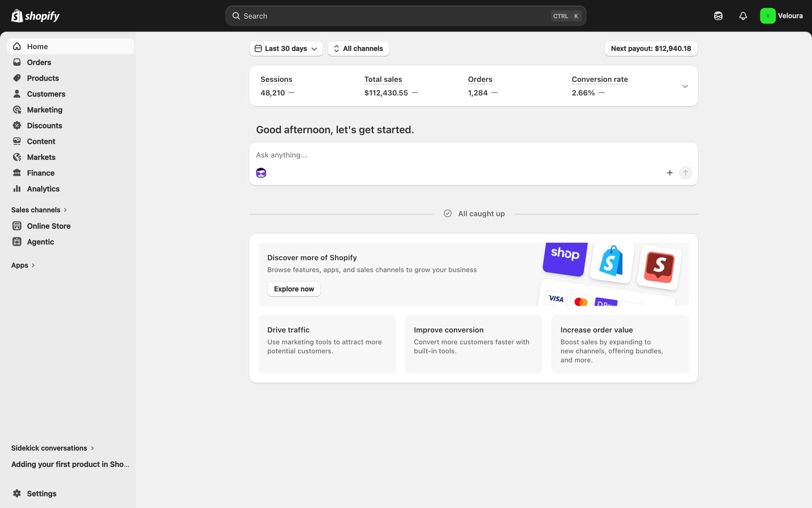Expand Sidekick conversations
The height and width of the screenshot is (508, 812).
tap(53, 448)
